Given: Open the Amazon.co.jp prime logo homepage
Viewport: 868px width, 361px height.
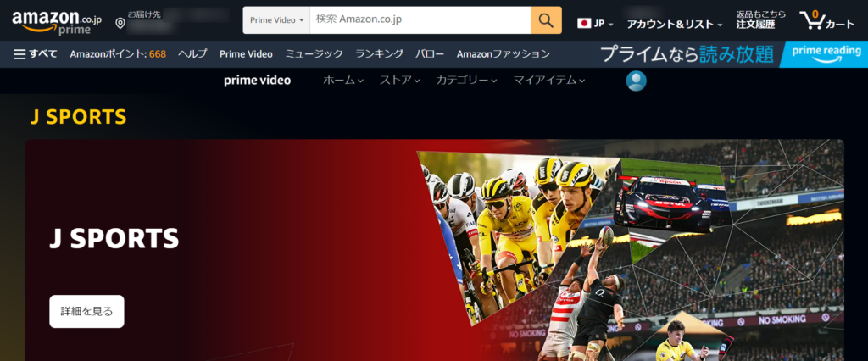Looking at the screenshot, I should (x=57, y=21).
